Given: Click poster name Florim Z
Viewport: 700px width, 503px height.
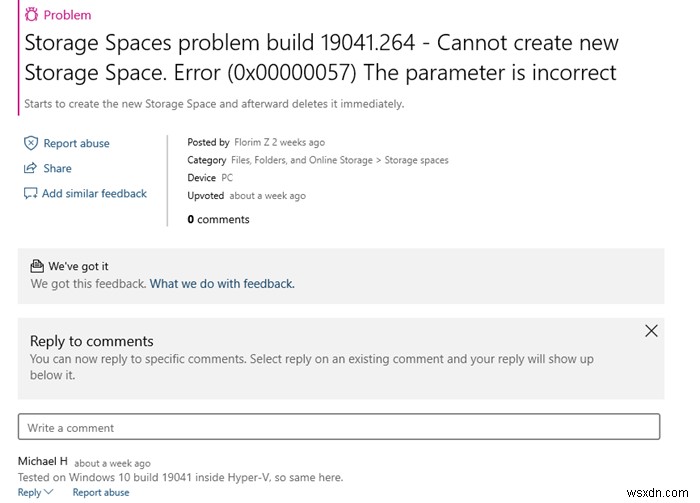Looking at the screenshot, I should (x=254, y=143).
